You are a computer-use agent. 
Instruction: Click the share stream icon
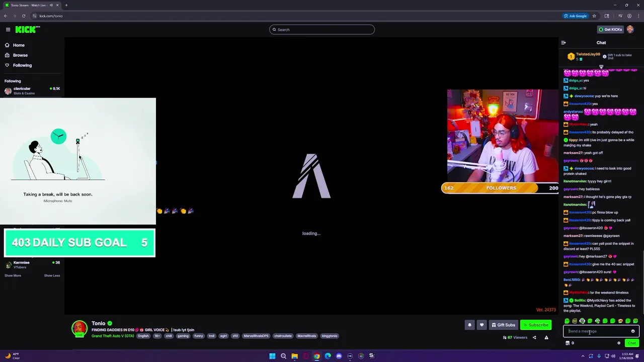tap(534, 337)
